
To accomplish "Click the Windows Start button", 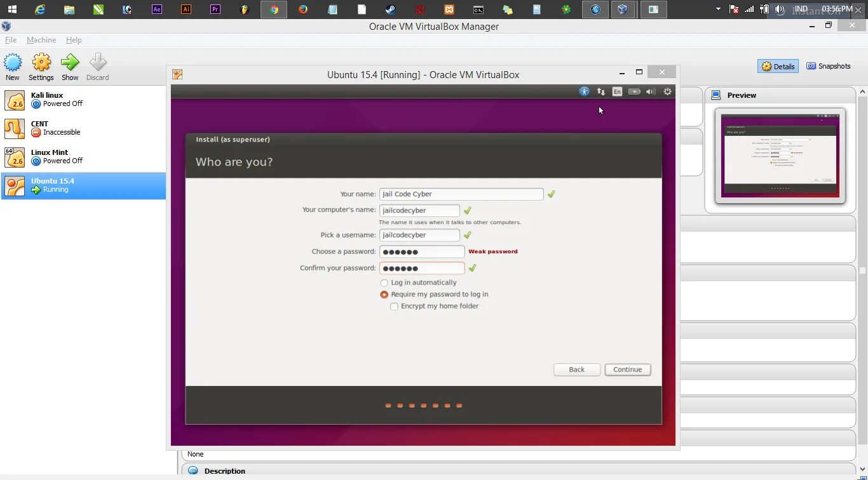I will point(12,10).
